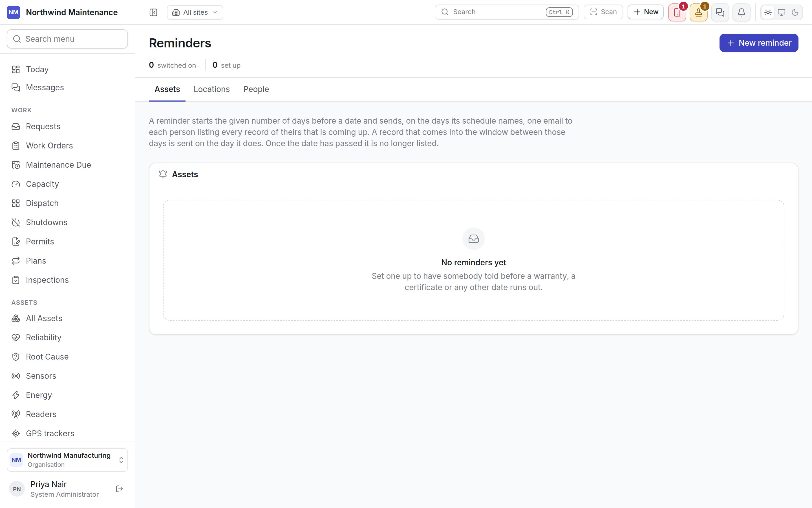Image resolution: width=812 pixels, height=508 pixels.
Task: Click the Scan button
Action: coord(603,12)
